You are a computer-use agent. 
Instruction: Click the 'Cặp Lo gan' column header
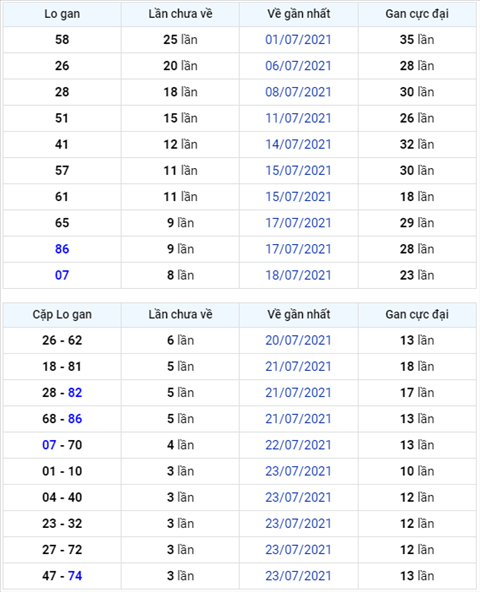click(x=62, y=314)
